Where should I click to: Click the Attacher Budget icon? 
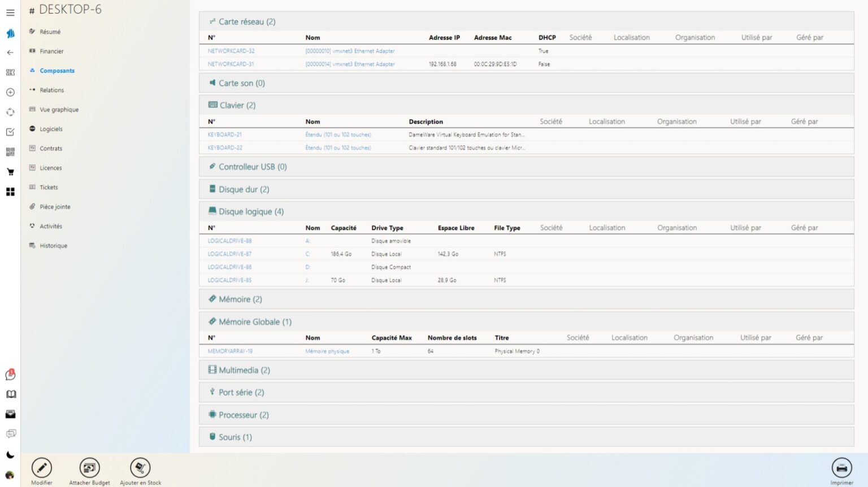coord(89,468)
